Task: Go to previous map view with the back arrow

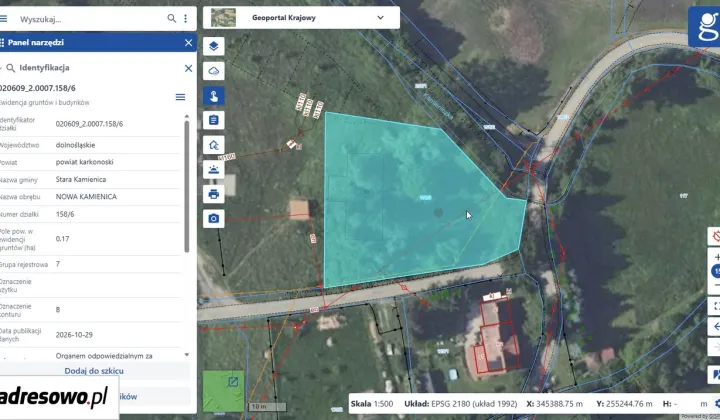Action: point(714,327)
